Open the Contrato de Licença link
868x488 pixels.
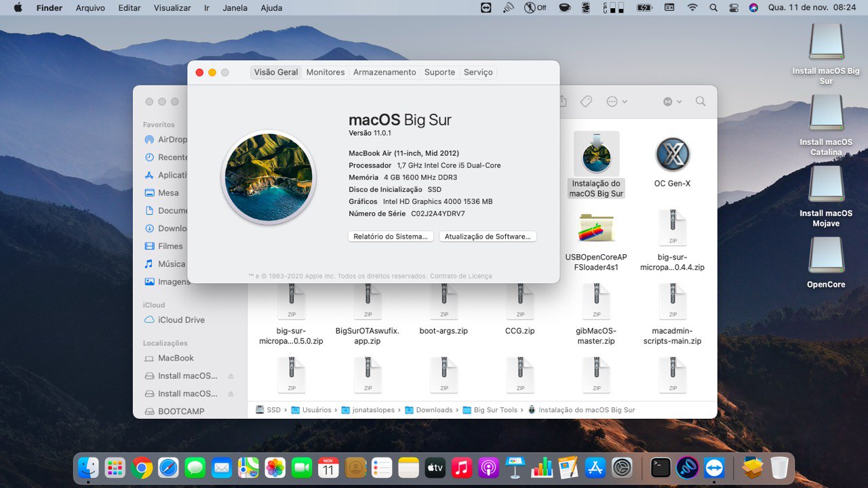461,276
